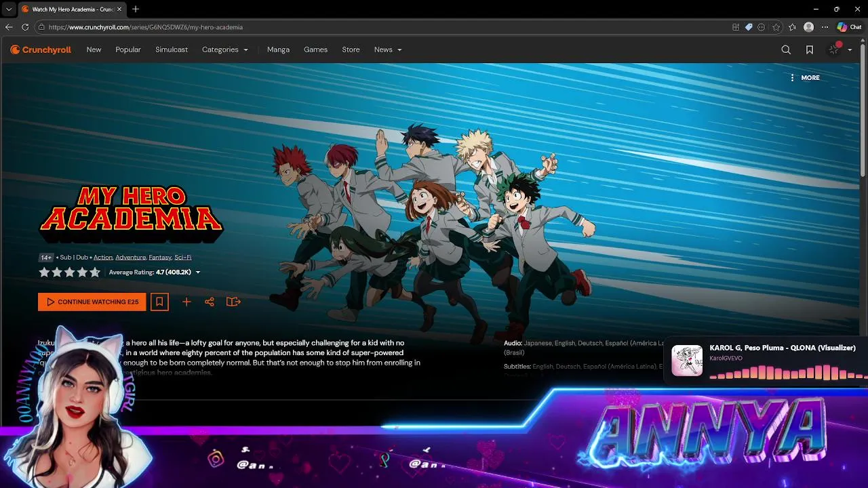Share the My Hero Academia series
The image size is (868, 488).
210,302
